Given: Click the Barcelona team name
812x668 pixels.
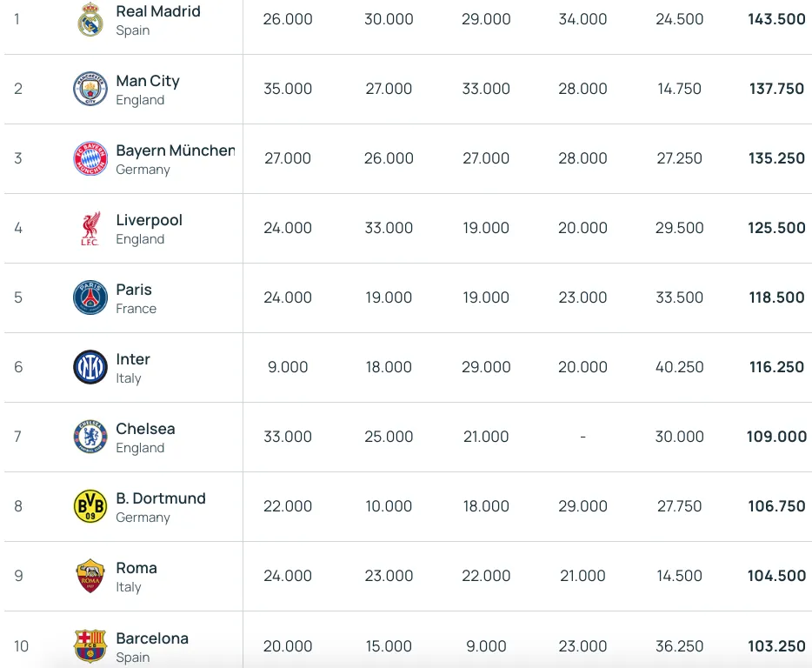Looking at the screenshot, I should click(x=152, y=638).
